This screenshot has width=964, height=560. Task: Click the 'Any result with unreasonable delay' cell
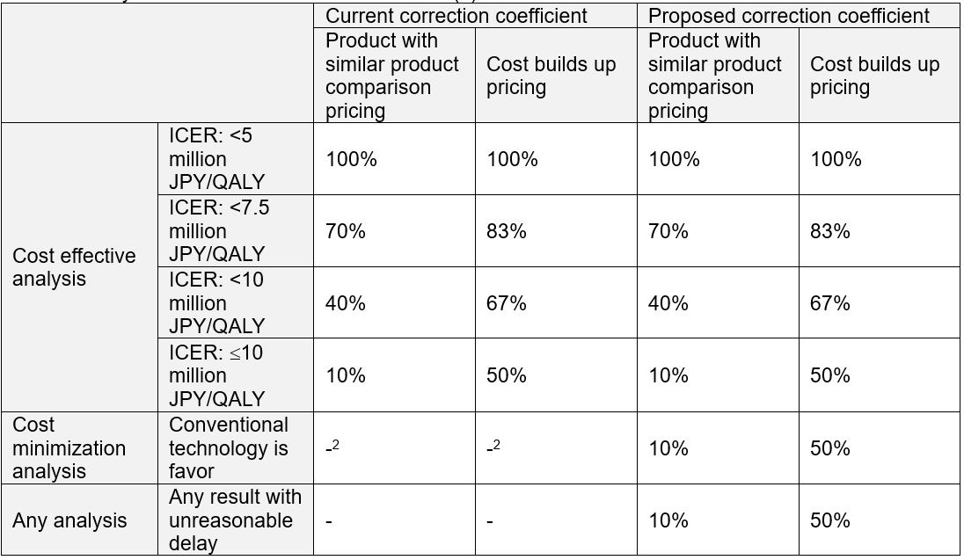[234, 520]
